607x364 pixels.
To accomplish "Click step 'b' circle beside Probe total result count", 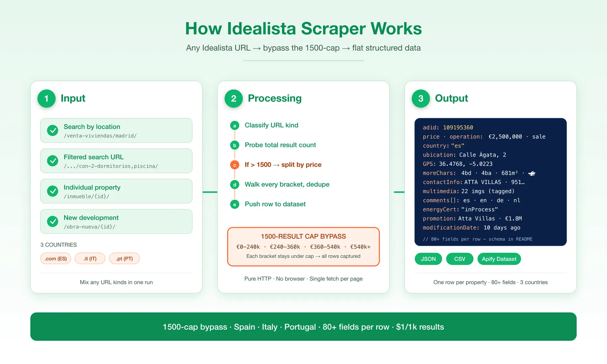I will pyautogui.click(x=235, y=145).
